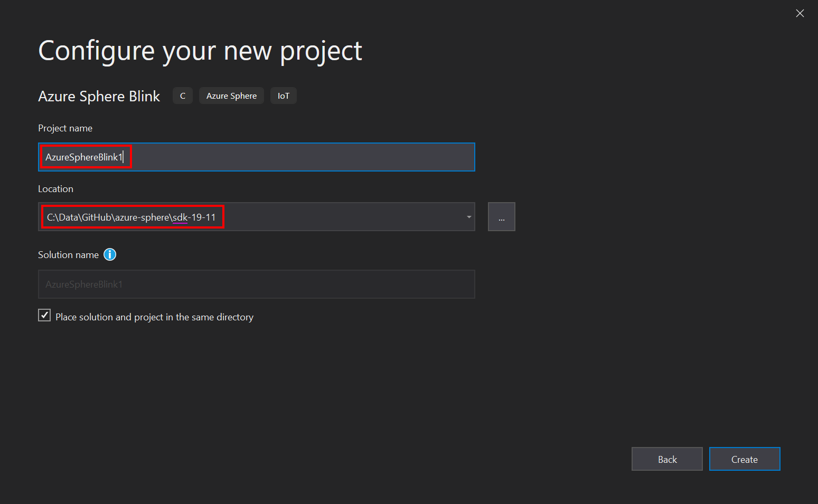Click the Create button
This screenshot has width=818, height=504.
click(745, 459)
